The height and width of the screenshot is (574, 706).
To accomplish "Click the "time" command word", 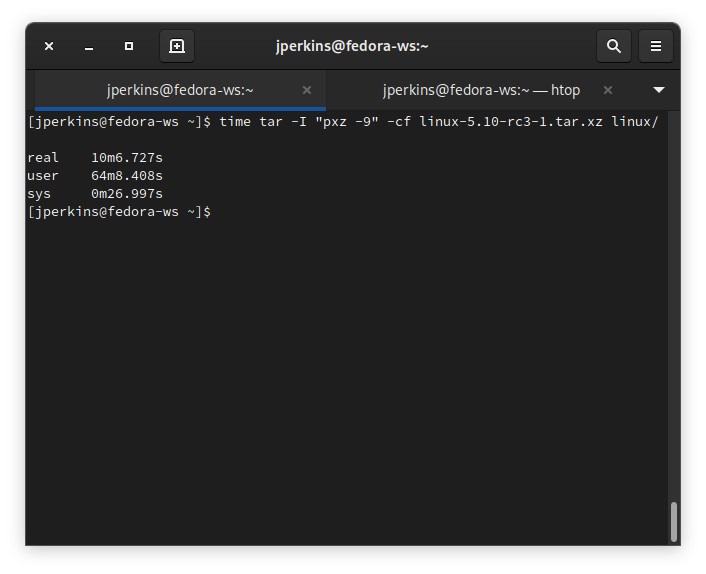I will coord(235,122).
